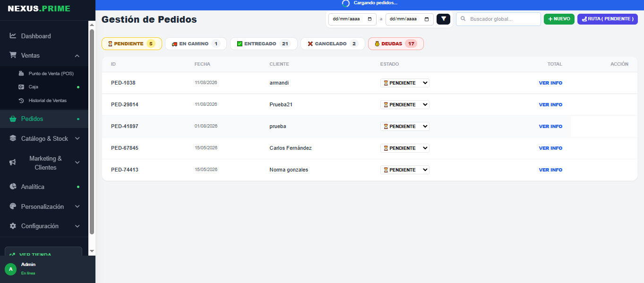Click the Historial de Ventas history icon
Image resolution: width=644 pixels, height=283 pixels.
(x=21, y=101)
